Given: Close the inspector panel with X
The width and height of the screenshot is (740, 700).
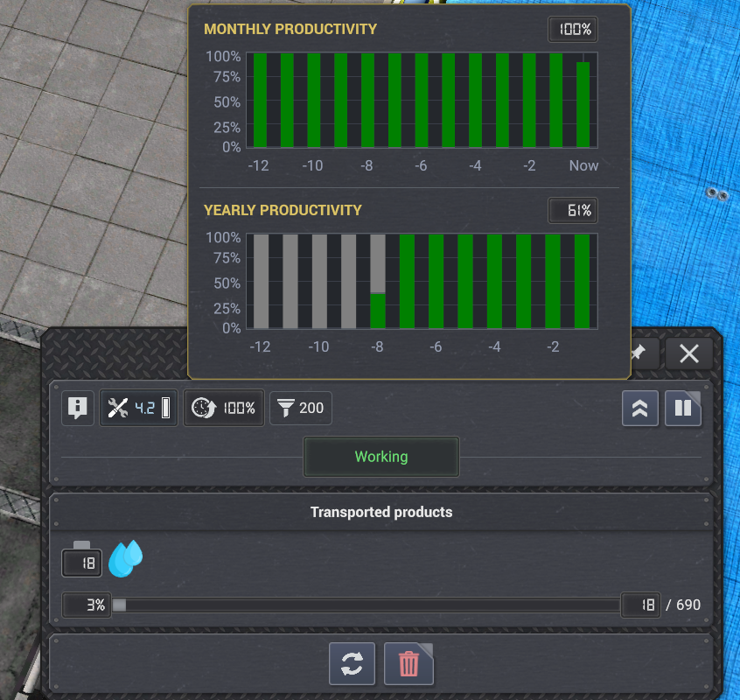Looking at the screenshot, I should pos(689,353).
